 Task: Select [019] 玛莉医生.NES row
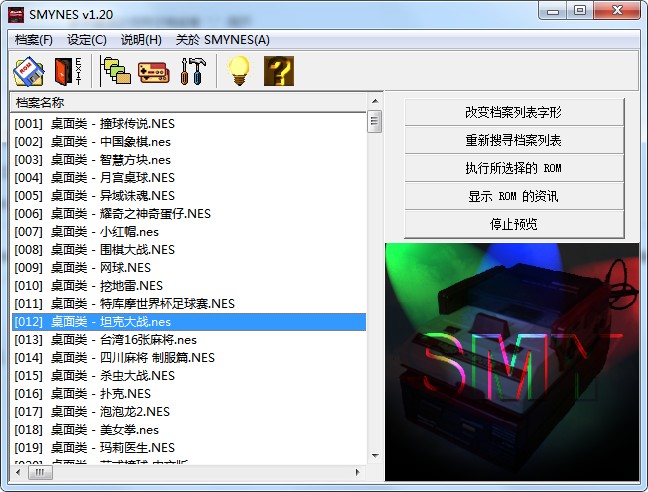tap(189, 447)
